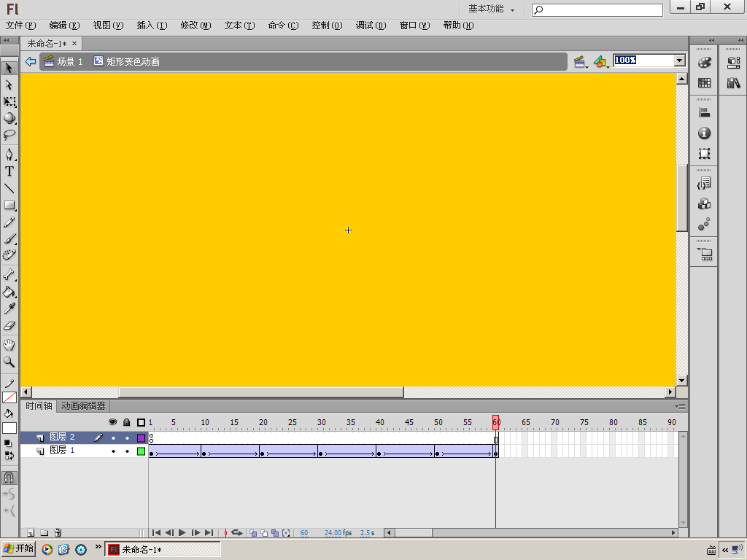Open the Align panel icon

pos(704,113)
